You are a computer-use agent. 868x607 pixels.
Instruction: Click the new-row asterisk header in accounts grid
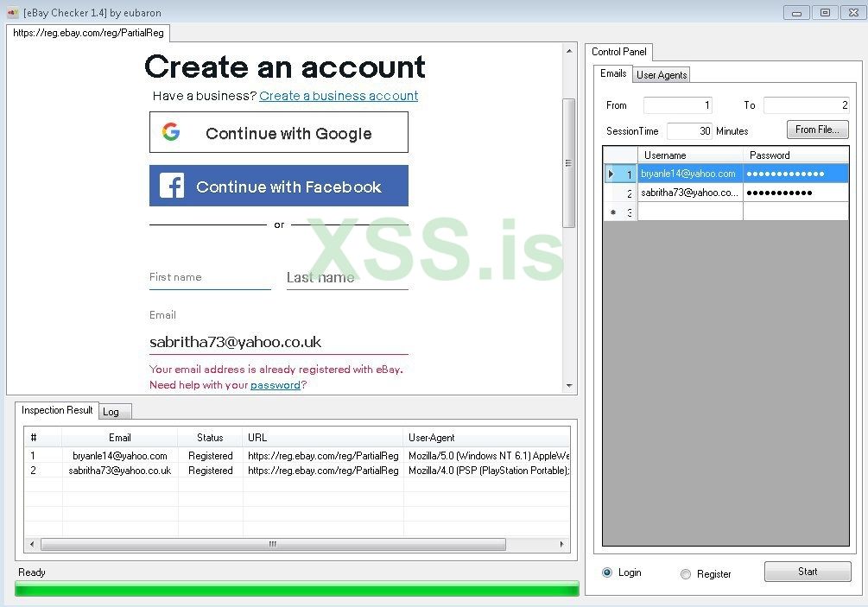pos(620,212)
